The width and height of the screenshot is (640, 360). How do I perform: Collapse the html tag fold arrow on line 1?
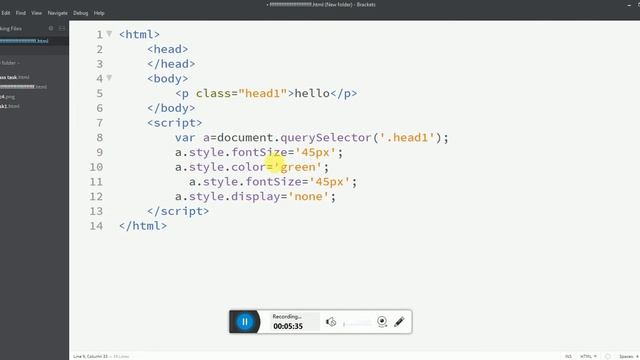pyautogui.click(x=109, y=34)
